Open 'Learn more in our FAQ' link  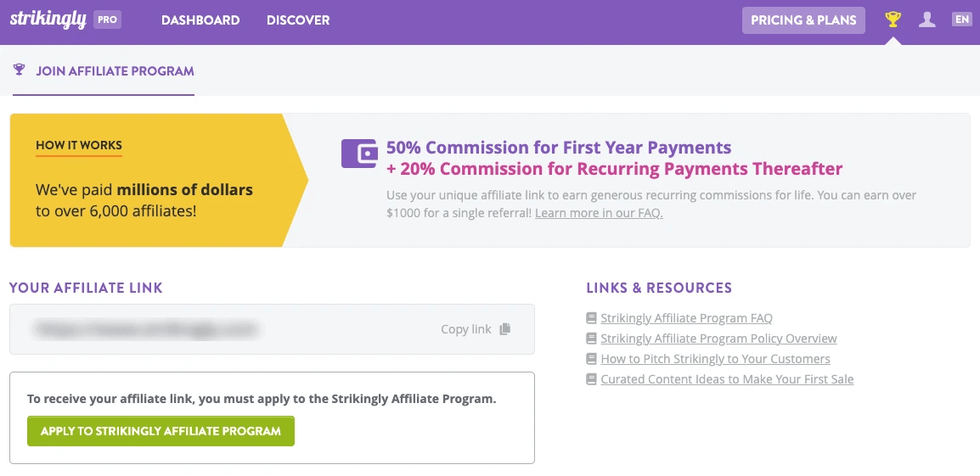point(599,213)
